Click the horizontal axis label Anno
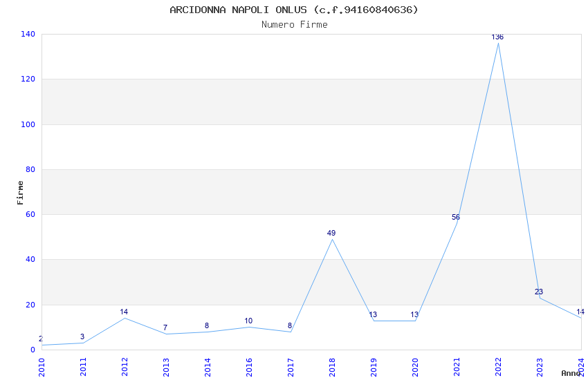Image resolution: width=588 pixels, height=380 pixels. (x=571, y=373)
